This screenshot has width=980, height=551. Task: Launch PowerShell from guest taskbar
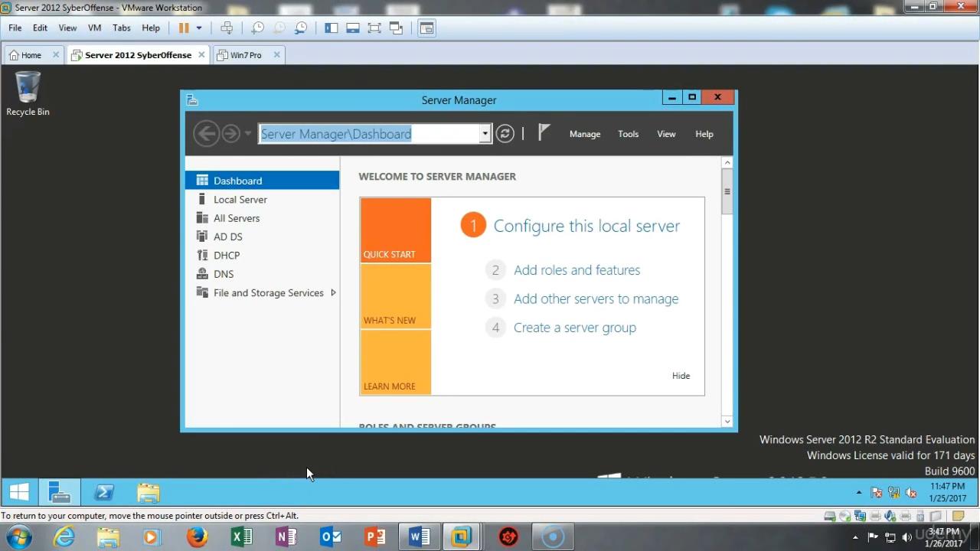point(103,492)
